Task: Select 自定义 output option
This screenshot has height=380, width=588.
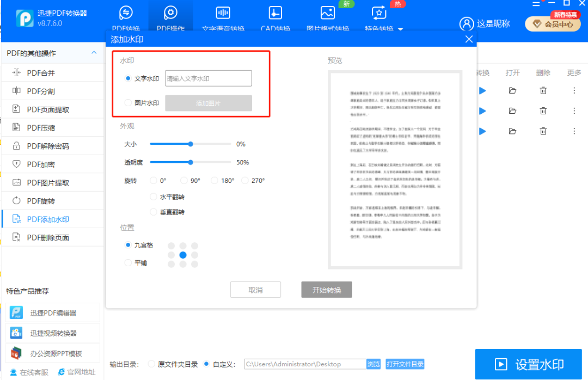Action: click(206, 364)
